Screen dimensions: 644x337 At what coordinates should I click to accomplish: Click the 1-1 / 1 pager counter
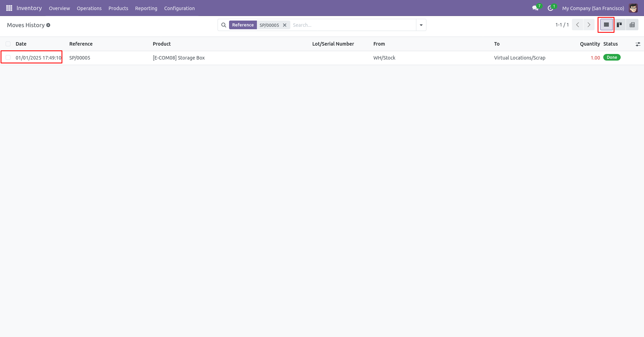(562, 25)
